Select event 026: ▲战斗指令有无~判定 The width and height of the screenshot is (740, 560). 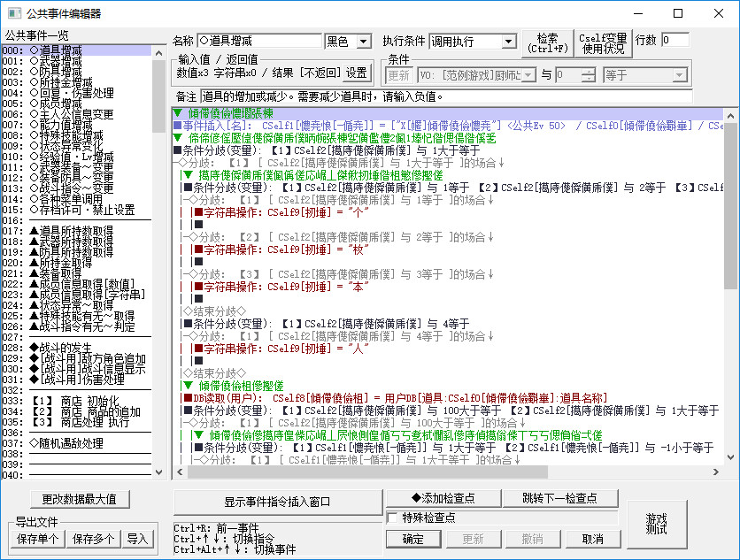(x=76, y=326)
